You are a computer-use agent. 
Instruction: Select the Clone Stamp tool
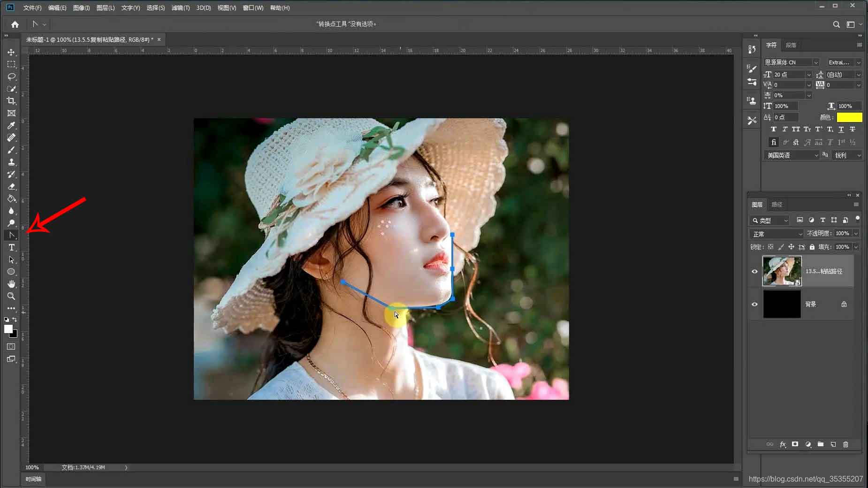coord(11,162)
